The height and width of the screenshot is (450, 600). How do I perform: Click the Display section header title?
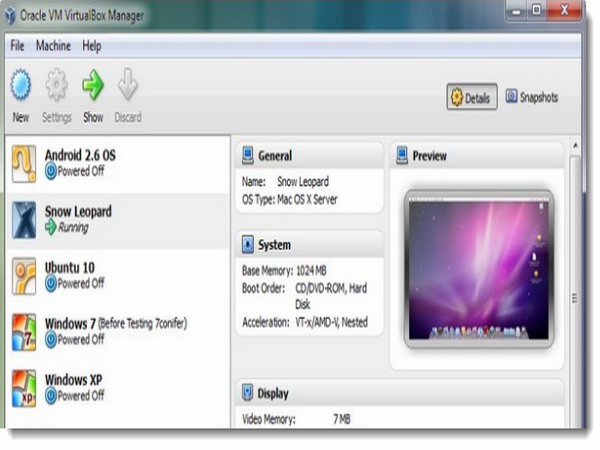[273, 393]
